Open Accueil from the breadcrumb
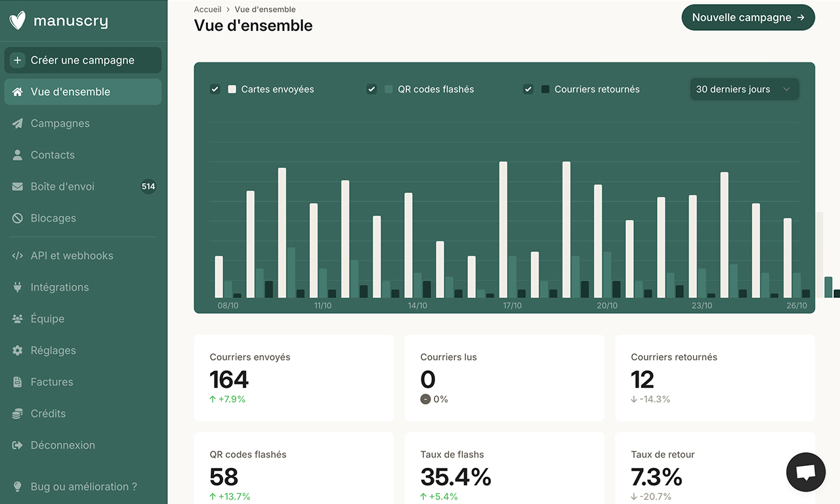This screenshot has width=840, height=504. pos(207,9)
